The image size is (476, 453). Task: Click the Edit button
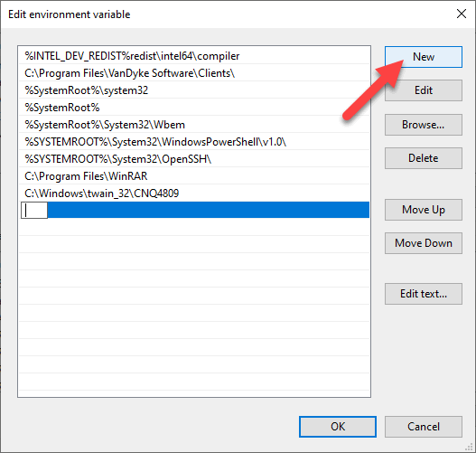(424, 90)
